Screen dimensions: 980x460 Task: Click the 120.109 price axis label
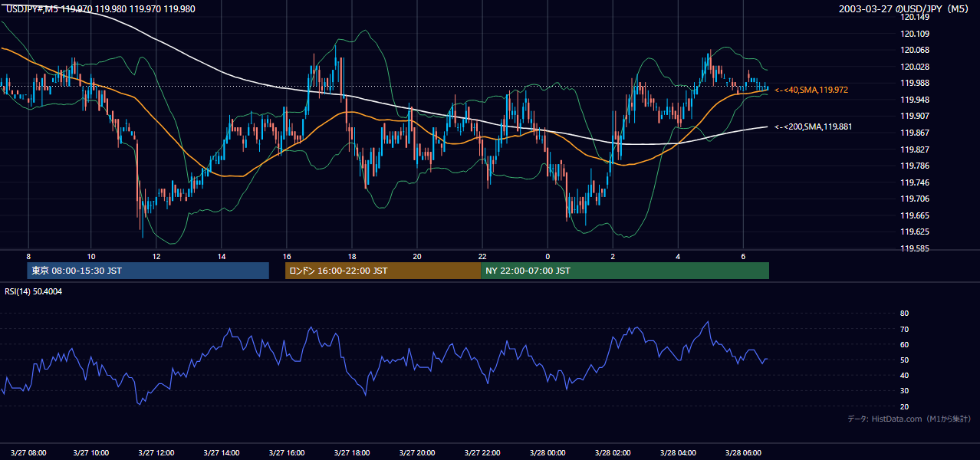(x=915, y=34)
